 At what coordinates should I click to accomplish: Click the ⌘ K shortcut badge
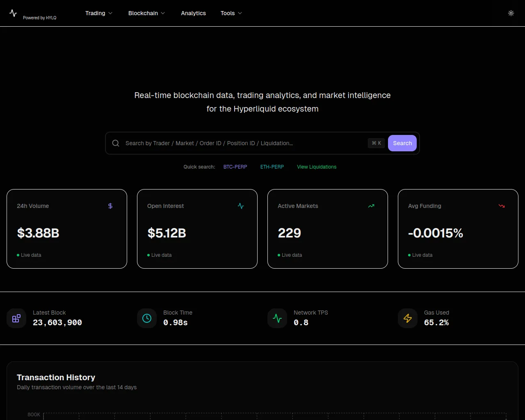pos(377,143)
